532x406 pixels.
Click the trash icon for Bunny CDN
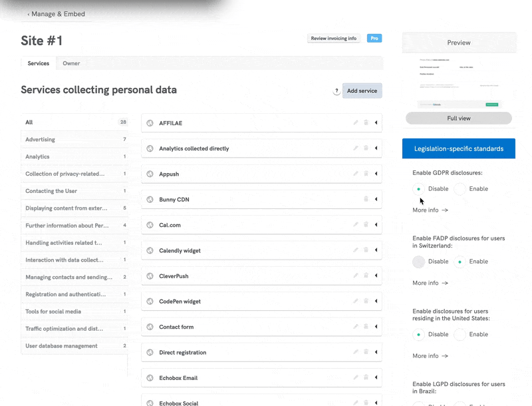point(366,200)
